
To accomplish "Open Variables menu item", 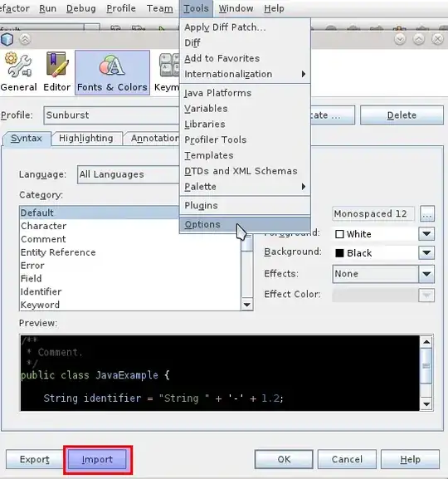I will click(x=245, y=109).
